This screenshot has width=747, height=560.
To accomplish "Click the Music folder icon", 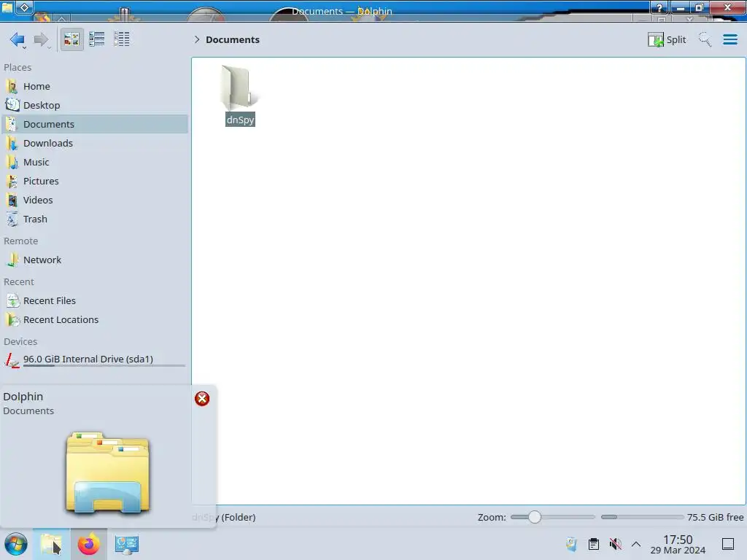I will (12, 162).
